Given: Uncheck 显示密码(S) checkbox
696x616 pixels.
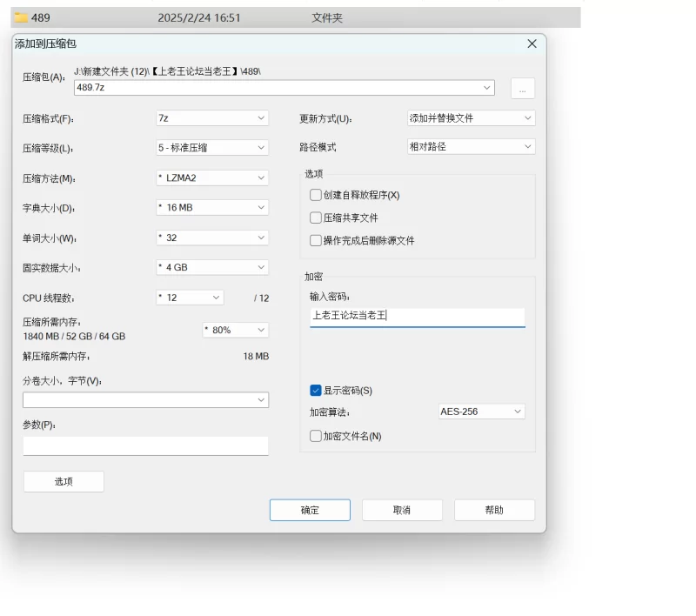Looking at the screenshot, I should 316,391.
